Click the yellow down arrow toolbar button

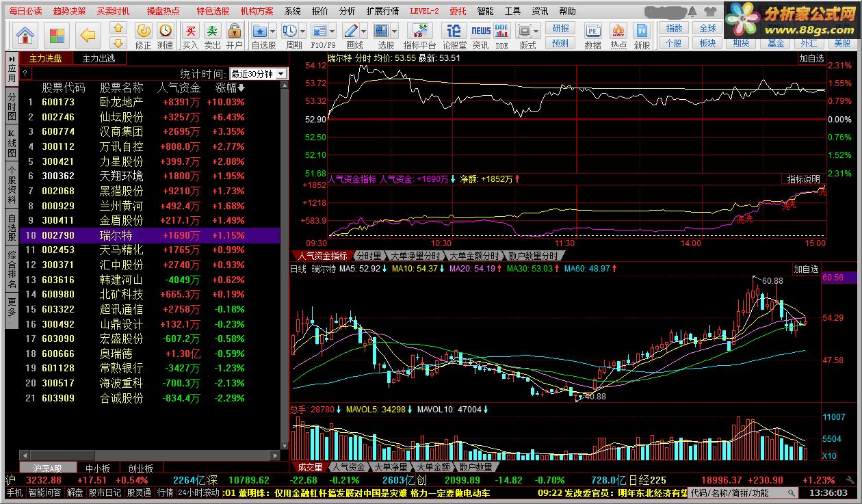118,42
